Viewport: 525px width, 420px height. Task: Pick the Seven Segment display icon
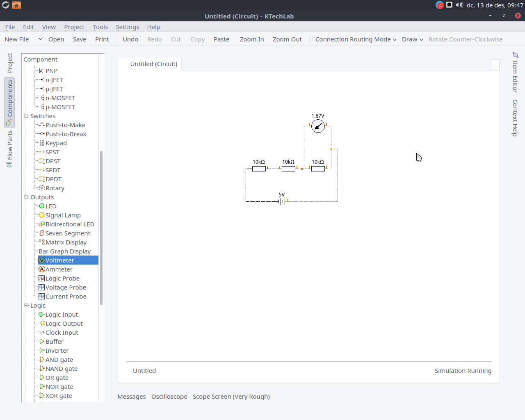42,233
